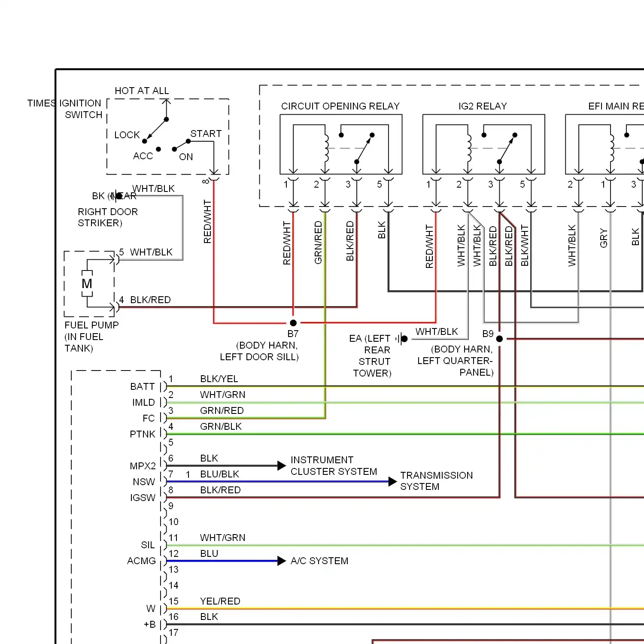Click the BLU wire label at pin 12
This screenshot has height=644, width=644.
point(209,553)
